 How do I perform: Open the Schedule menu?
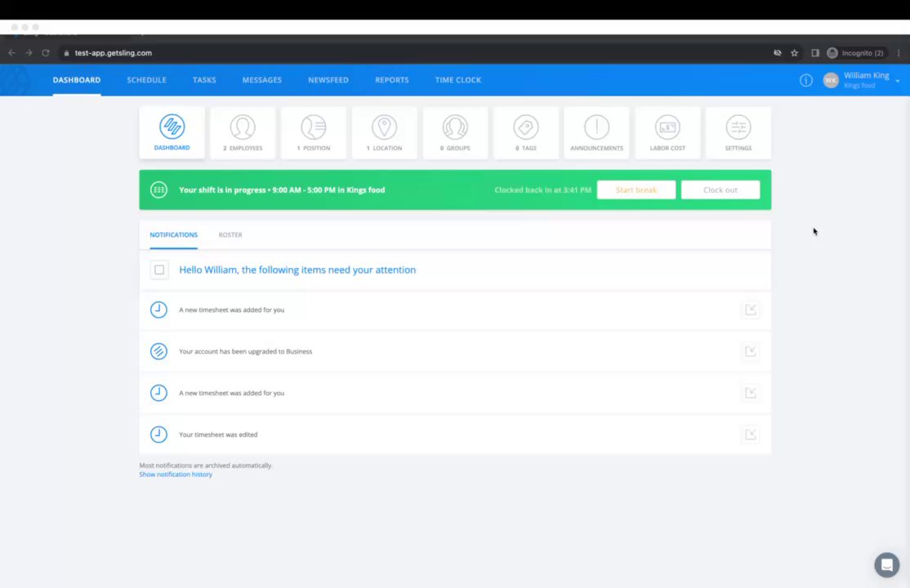click(147, 80)
